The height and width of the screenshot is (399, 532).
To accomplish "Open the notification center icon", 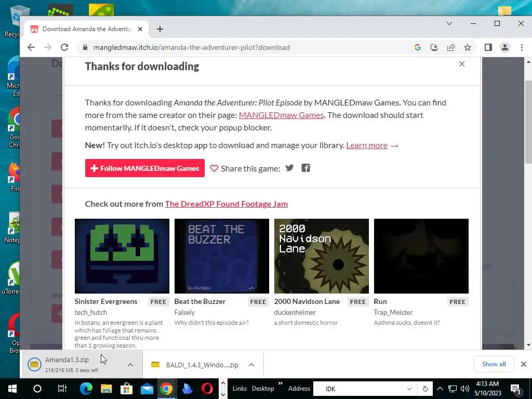I will 515,389.
